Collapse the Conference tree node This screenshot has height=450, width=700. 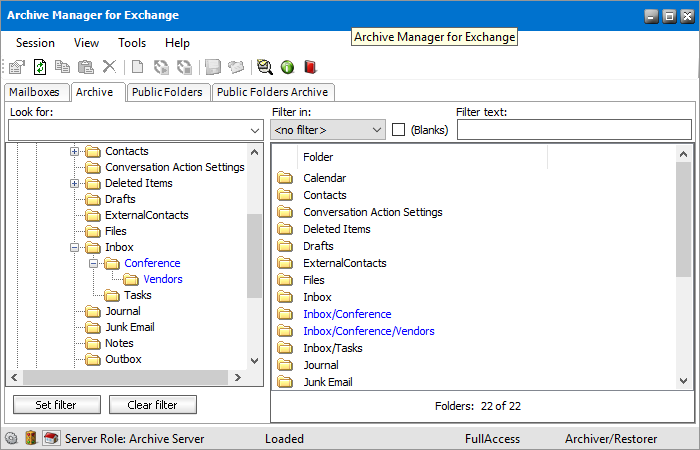(x=93, y=263)
